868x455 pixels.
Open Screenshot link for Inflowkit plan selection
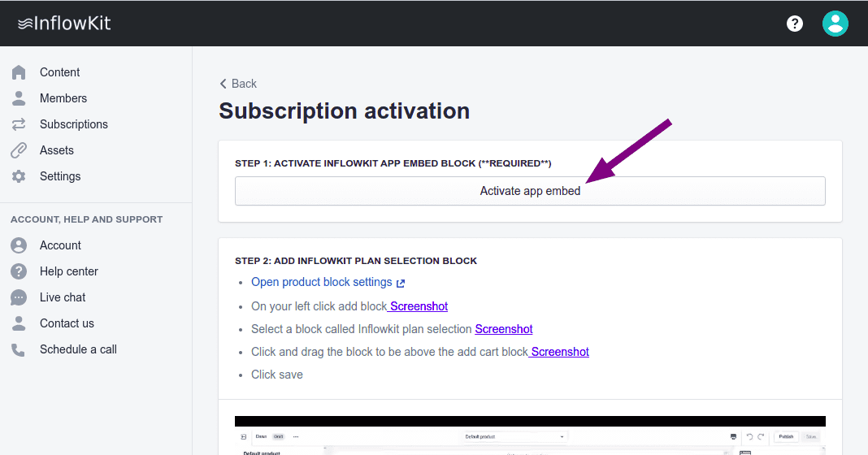tap(504, 329)
